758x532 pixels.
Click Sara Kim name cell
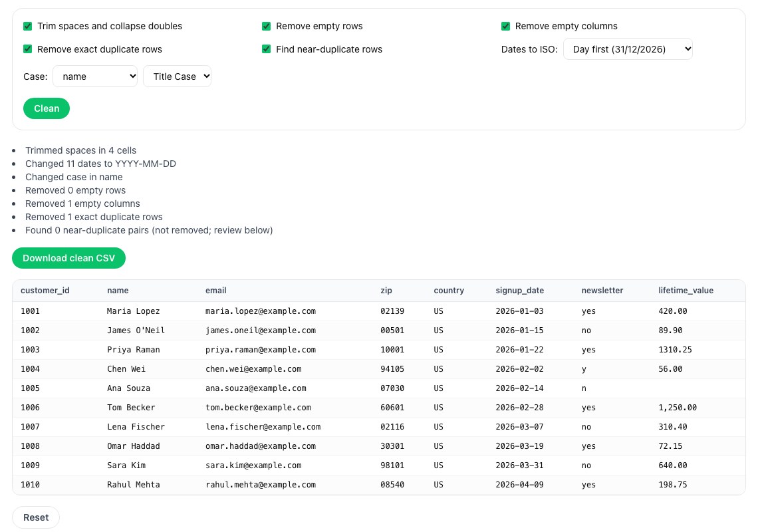126,465
